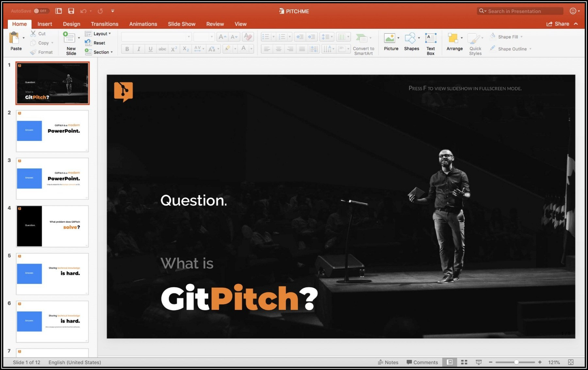Click the Cut scissors icon
588x370 pixels.
pos(33,33)
